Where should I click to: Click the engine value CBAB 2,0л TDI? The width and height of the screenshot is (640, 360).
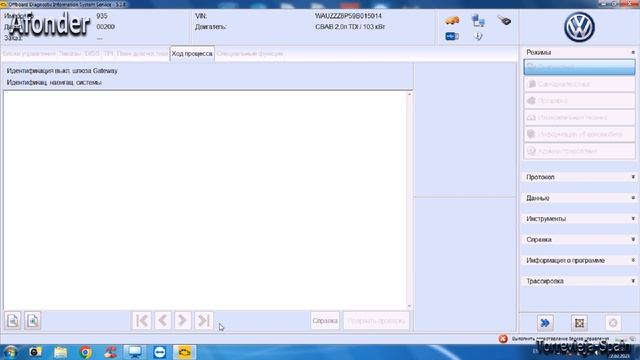[338, 27]
